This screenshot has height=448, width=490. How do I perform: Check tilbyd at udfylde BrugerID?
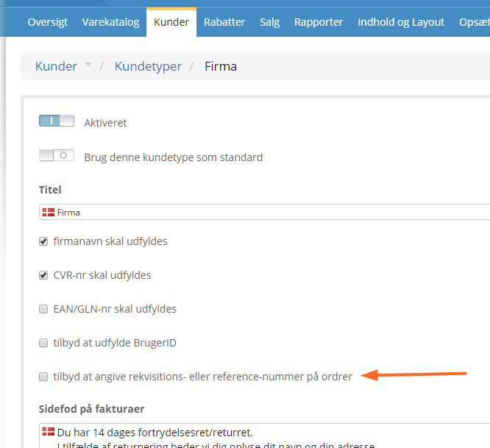pyautogui.click(x=43, y=343)
